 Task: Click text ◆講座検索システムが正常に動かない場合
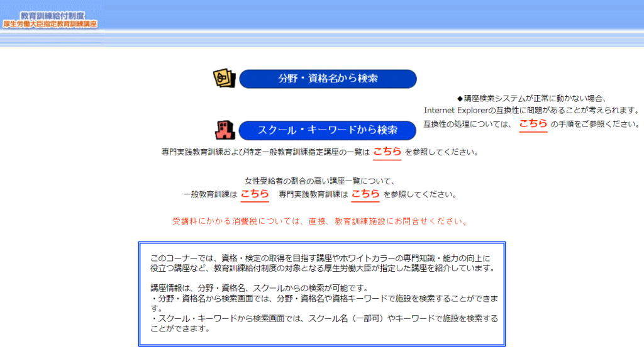click(531, 98)
